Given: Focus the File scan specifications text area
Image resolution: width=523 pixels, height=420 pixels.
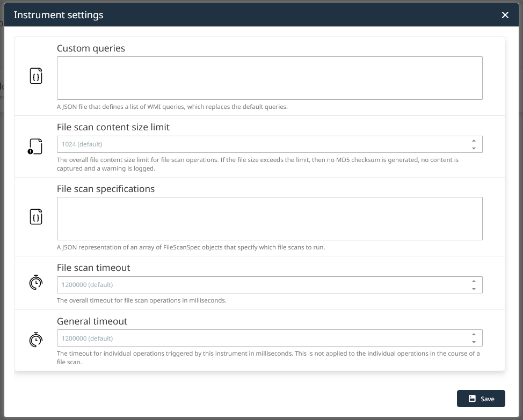Looking at the screenshot, I should point(269,218).
